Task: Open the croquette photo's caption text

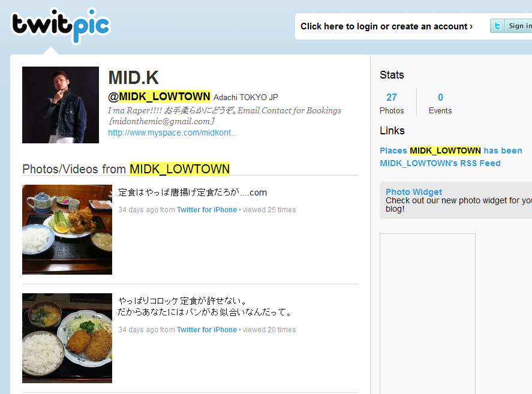Action: click(x=205, y=306)
